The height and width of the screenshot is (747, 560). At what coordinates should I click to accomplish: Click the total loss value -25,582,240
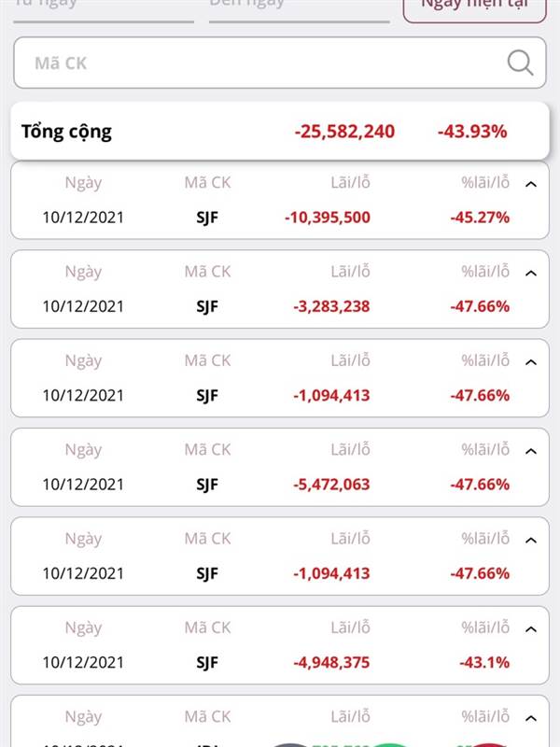[x=344, y=132]
